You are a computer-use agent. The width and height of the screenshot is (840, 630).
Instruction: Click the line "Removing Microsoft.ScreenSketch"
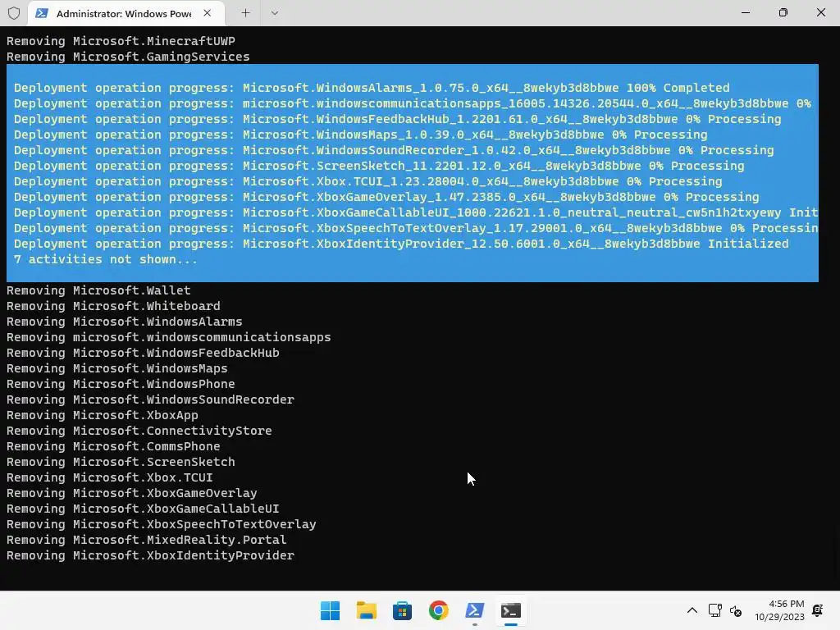[121, 462]
